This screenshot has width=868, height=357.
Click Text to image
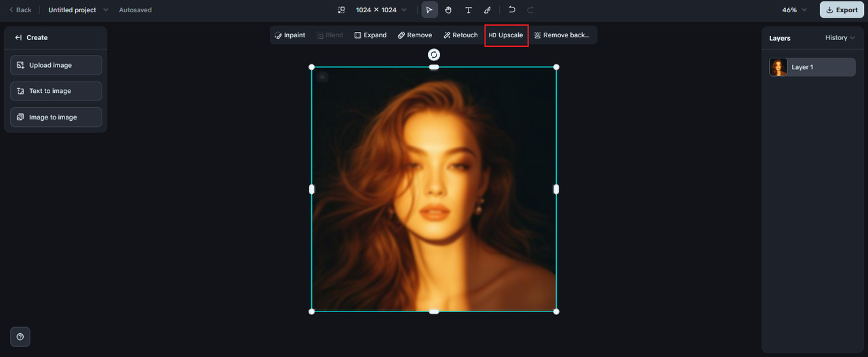point(56,91)
